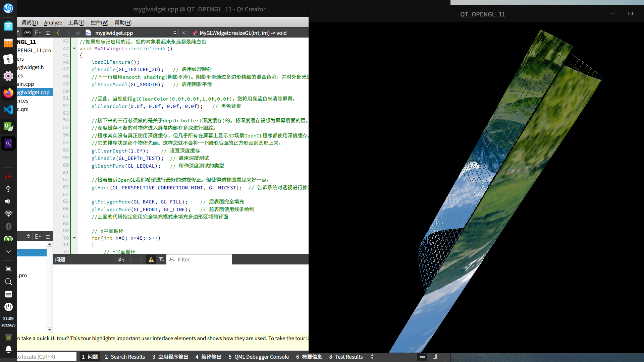644x362 pixels.
Task: Click the Qt Creator dock icon
Action: (8, 126)
